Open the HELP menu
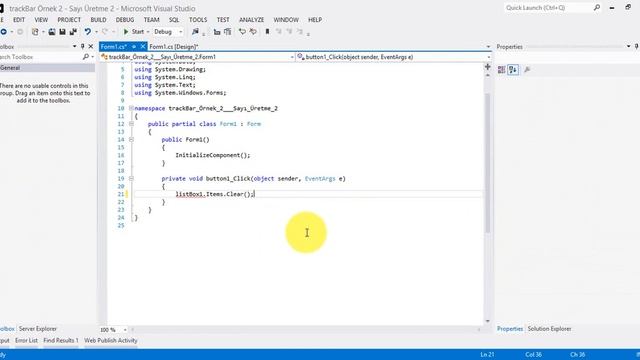 (x=315, y=20)
